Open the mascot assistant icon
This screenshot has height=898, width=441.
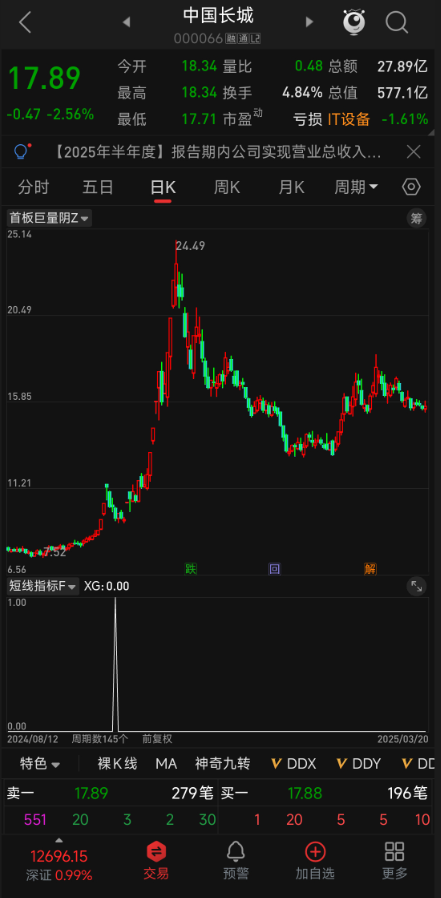pyautogui.click(x=355, y=22)
